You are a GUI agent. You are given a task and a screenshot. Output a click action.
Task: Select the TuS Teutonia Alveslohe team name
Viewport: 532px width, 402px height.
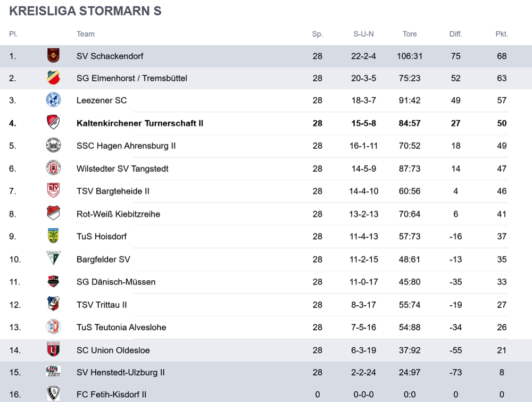[x=121, y=327]
